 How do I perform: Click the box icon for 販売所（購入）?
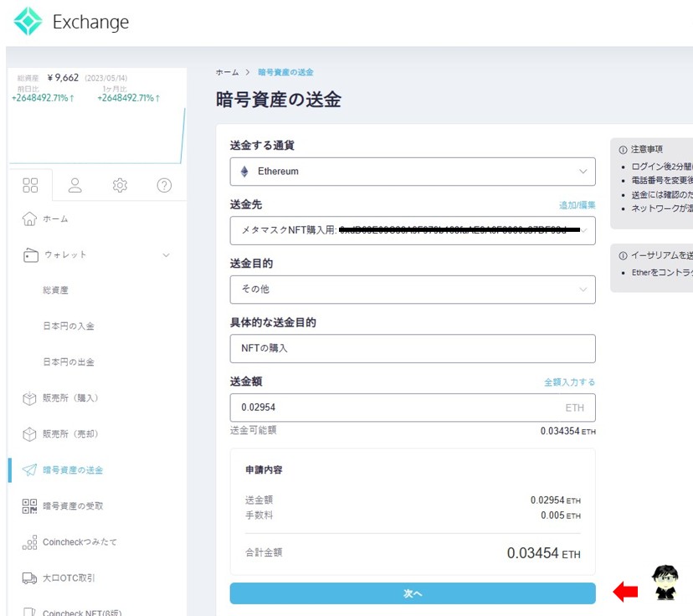[x=29, y=398]
